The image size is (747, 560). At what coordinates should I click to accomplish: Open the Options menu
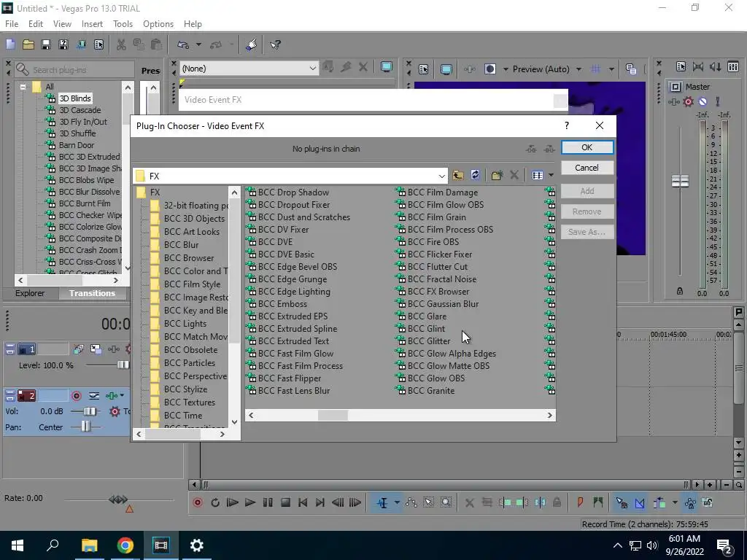tap(158, 24)
